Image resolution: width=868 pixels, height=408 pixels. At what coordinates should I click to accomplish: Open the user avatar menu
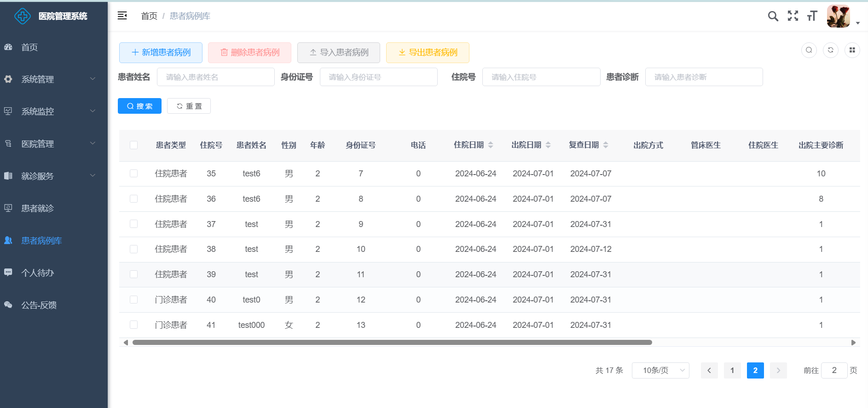pyautogui.click(x=838, y=16)
